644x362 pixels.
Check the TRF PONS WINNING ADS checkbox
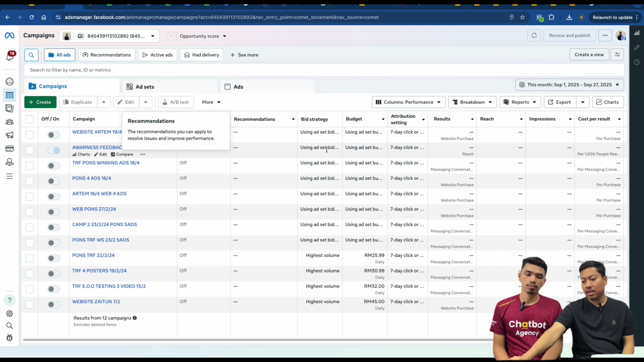(x=30, y=166)
